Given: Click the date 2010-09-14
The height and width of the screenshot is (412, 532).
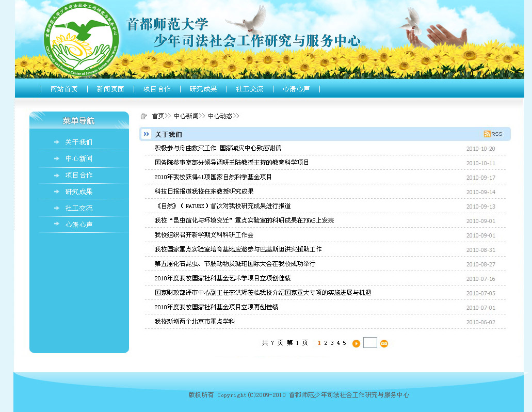Looking at the screenshot, I should 481,192.
